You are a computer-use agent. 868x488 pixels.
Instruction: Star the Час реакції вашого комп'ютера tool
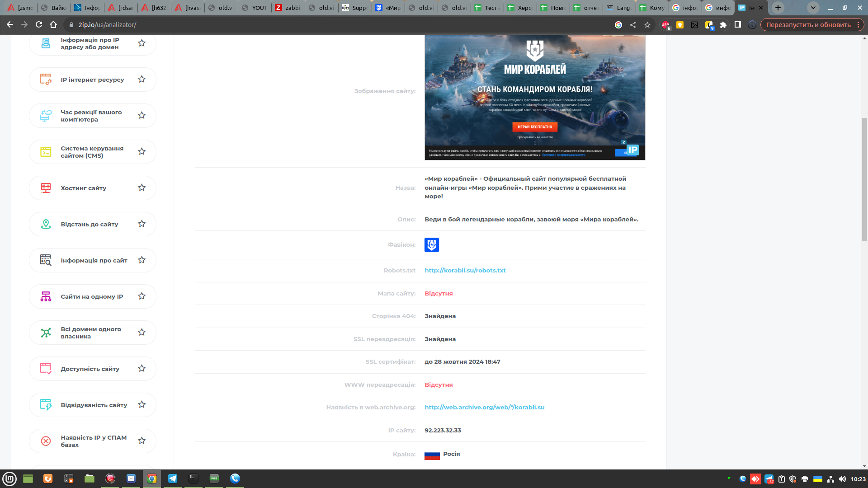click(x=142, y=116)
